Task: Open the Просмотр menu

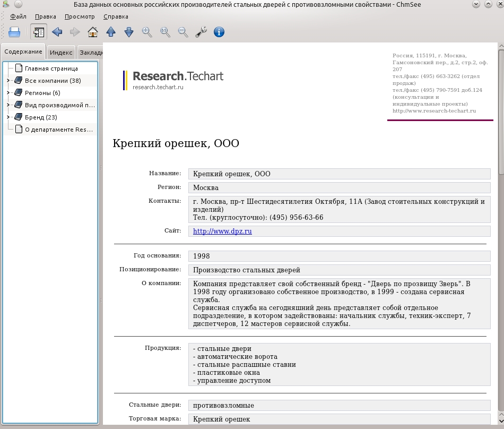Action: pos(80,16)
